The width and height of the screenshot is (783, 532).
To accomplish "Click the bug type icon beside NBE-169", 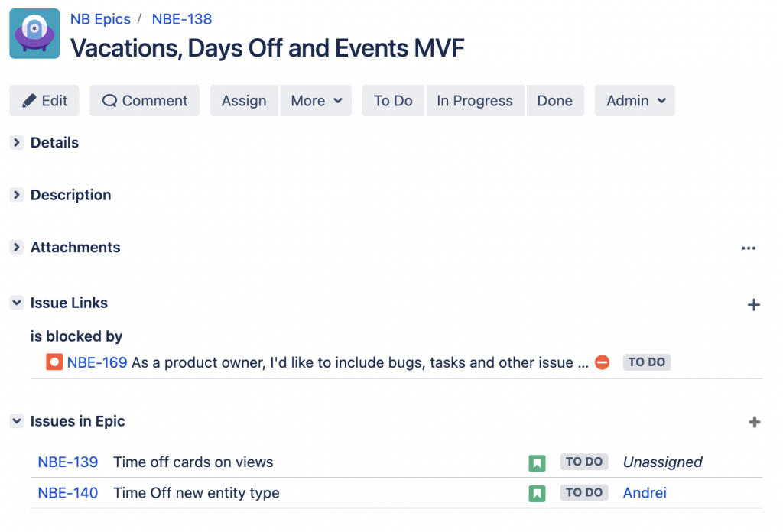I will [x=54, y=362].
